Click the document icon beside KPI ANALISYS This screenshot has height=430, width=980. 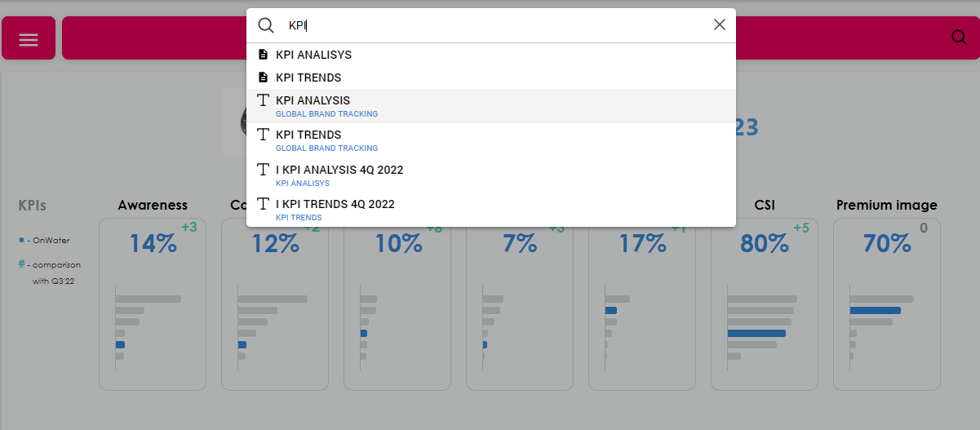pos(263,55)
